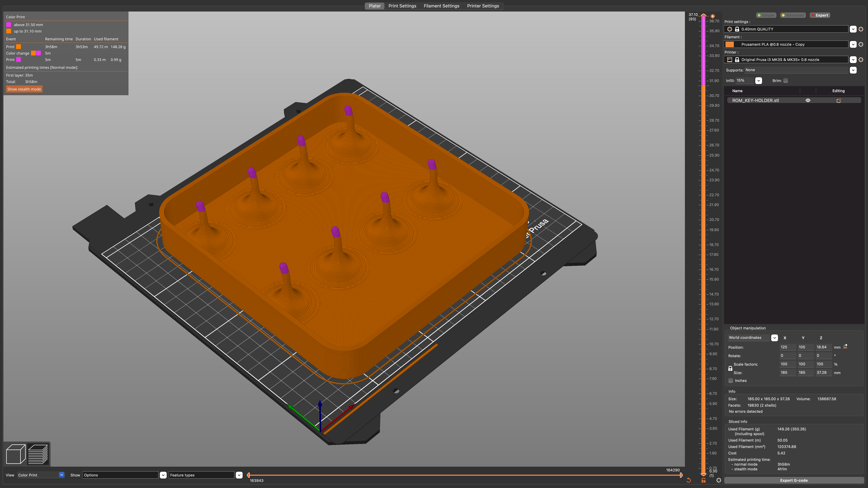The height and width of the screenshot is (488, 868).
Task: Open the World coordinates dropdown
Action: [x=774, y=338]
